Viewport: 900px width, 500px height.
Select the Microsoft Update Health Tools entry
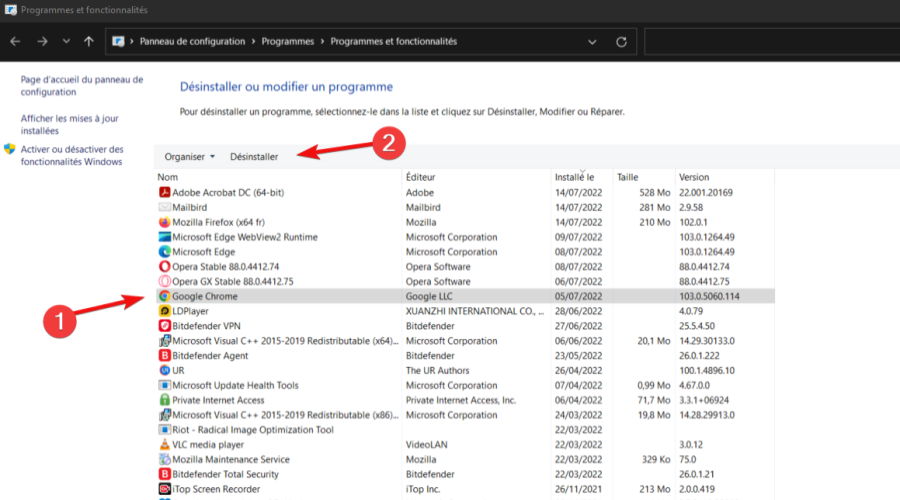[x=235, y=385]
